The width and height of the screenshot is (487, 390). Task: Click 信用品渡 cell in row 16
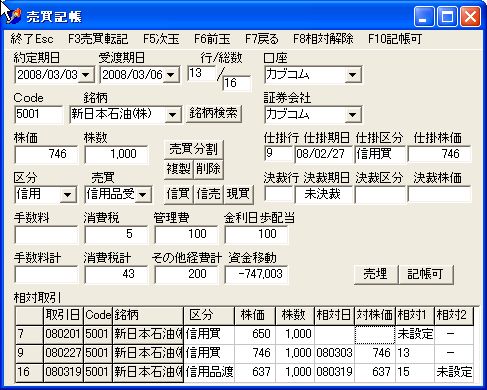click(209, 372)
